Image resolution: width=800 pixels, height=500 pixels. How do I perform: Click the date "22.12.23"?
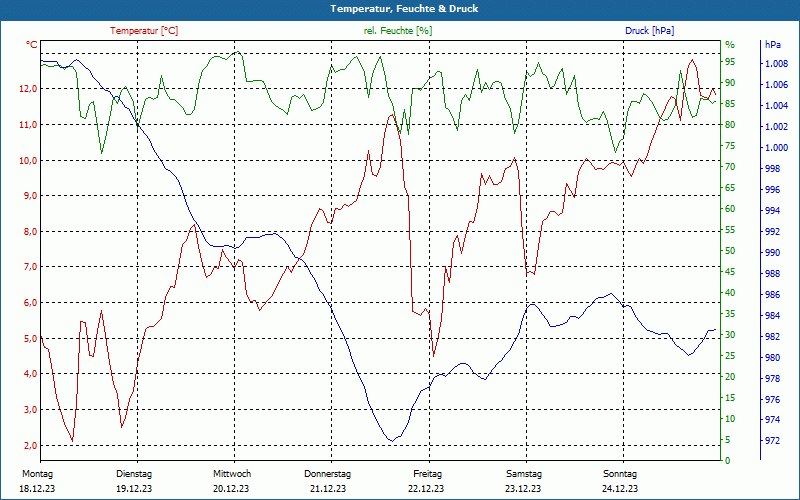pyautogui.click(x=426, y=489)
